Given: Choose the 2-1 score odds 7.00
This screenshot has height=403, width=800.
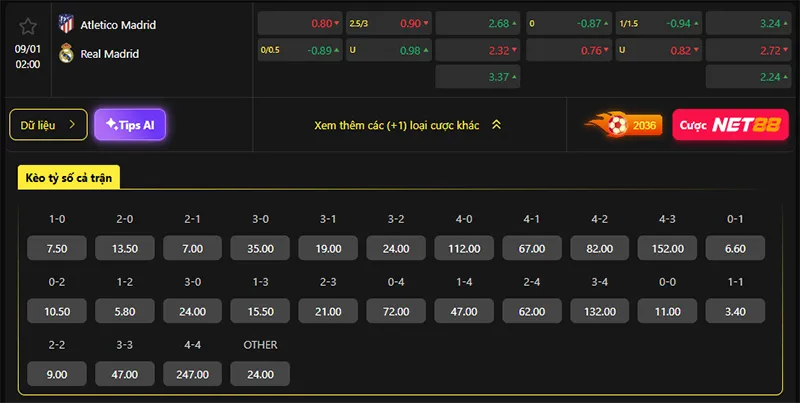Looking at the screenshot, I should pyautogui.click(x=193, y=248).
